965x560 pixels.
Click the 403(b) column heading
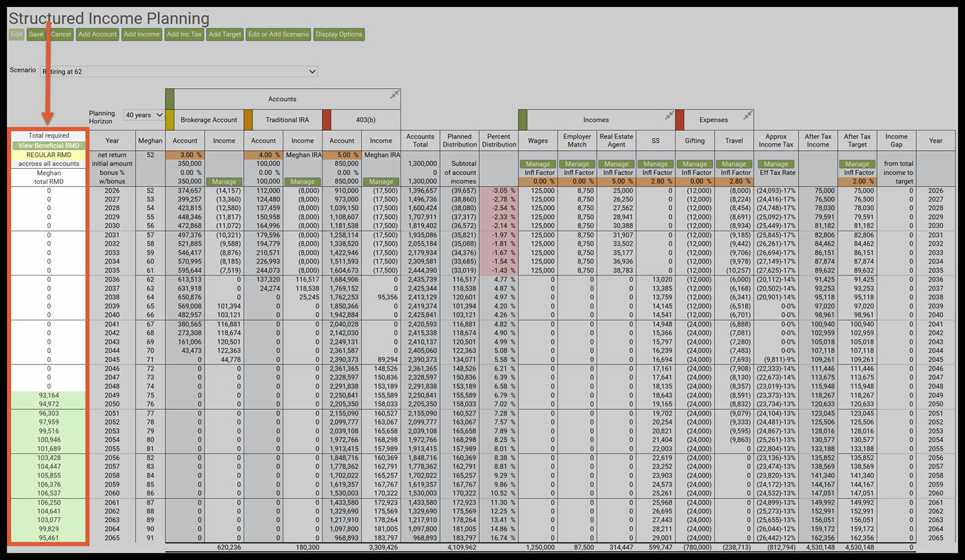click(366, 120)
